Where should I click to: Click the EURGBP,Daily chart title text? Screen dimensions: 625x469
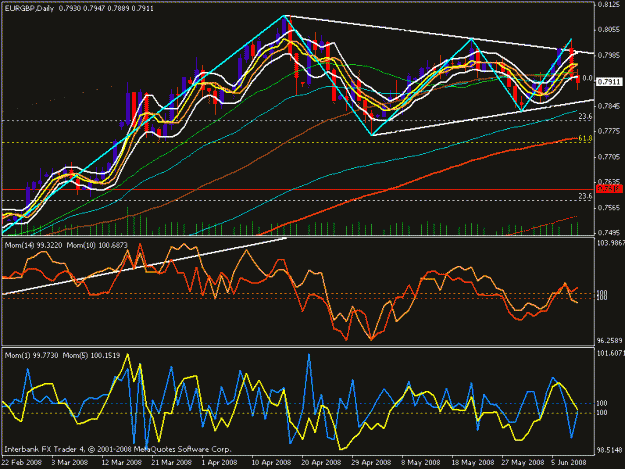(x=29, y=8)
